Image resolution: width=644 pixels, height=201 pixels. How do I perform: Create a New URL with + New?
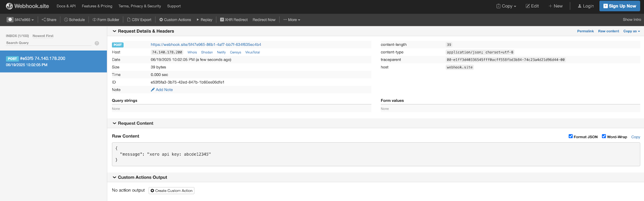555,6
